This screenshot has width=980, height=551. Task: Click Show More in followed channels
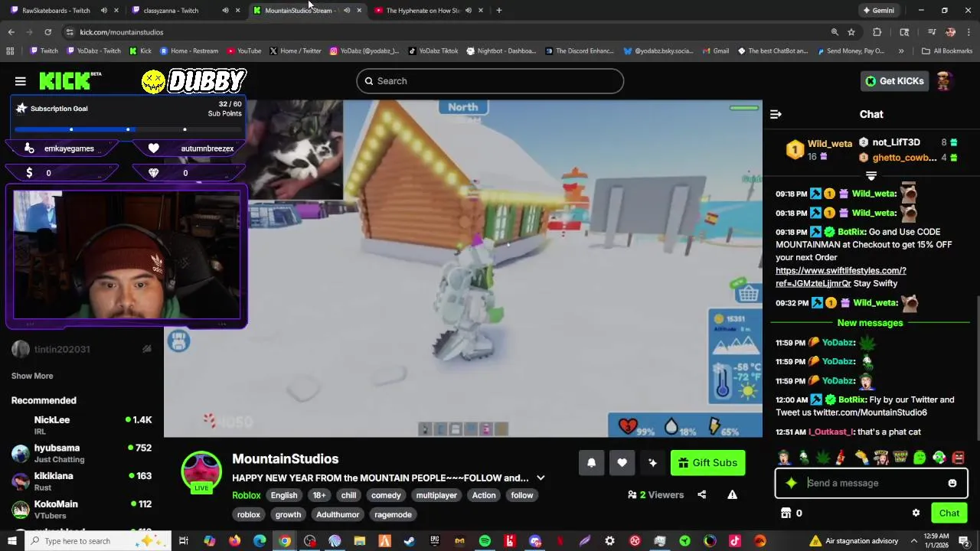point(32,376)
